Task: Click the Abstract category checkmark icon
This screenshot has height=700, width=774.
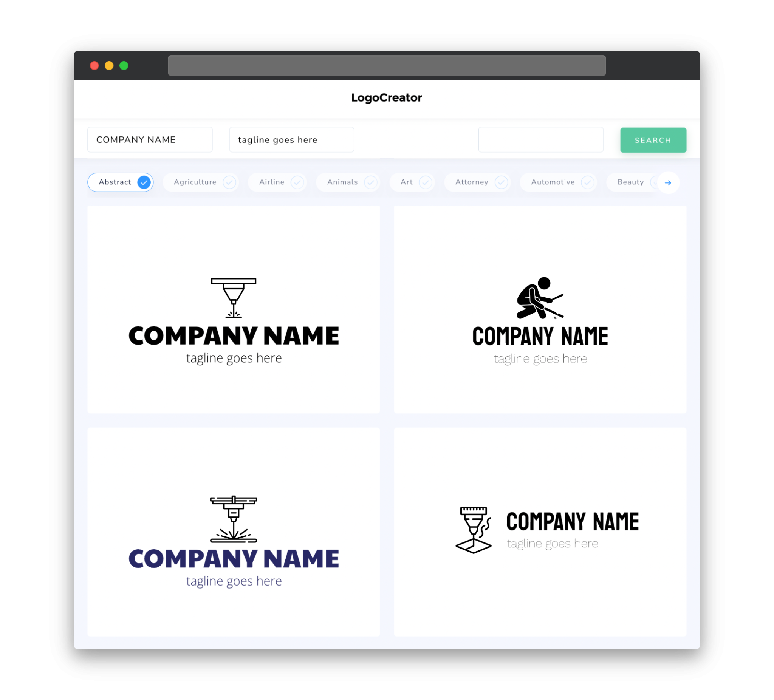Action: click(x=144, y=182)
